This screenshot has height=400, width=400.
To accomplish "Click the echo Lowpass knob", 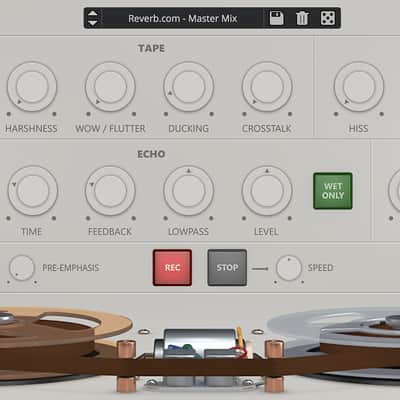I will click(189, 191).
